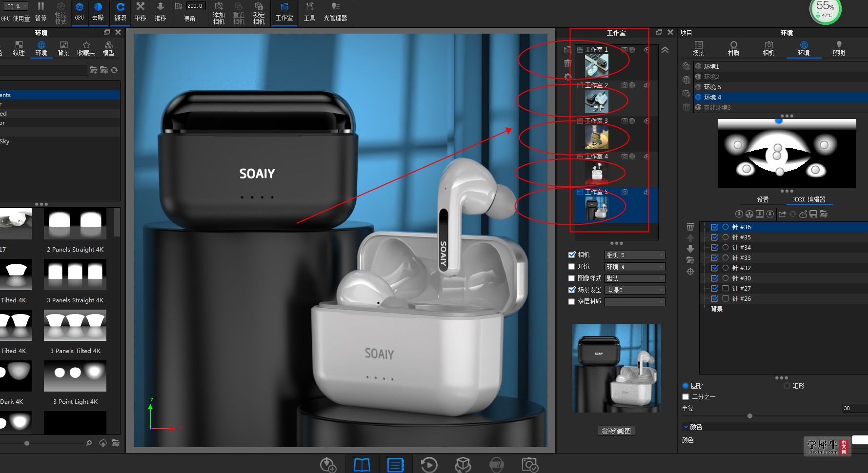Click the white 颜色 color swatch
868x473 pixels.
coord(860,440)
